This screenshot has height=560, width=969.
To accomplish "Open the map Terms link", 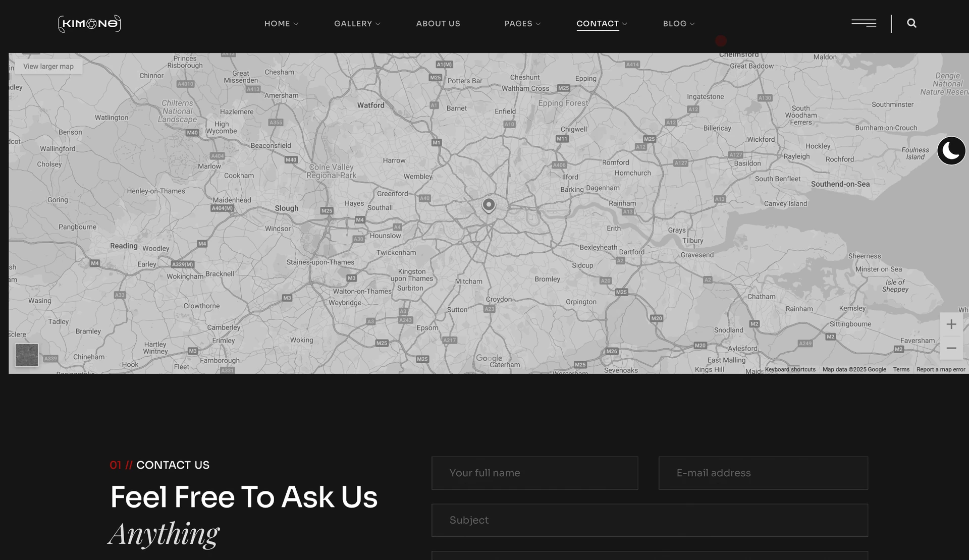I will pos(901,370).
